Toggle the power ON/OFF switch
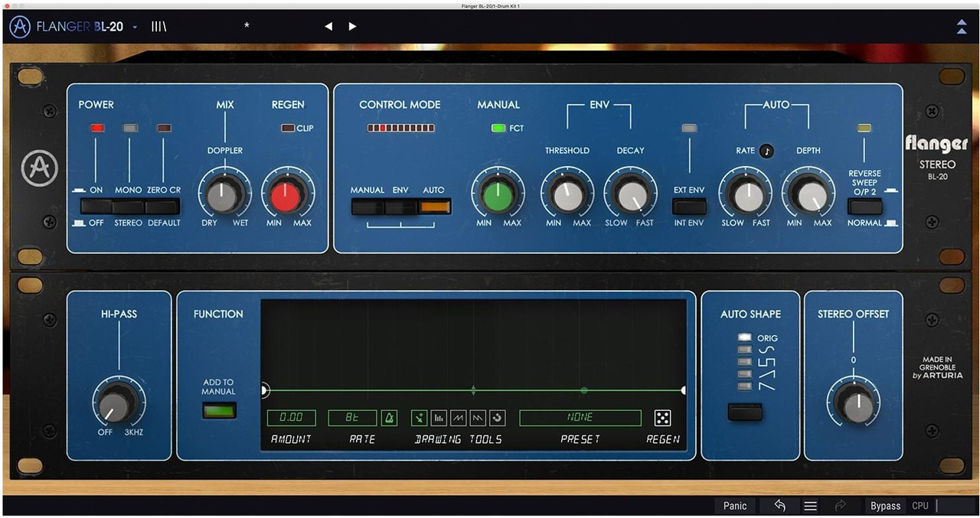 click(96, 206)
